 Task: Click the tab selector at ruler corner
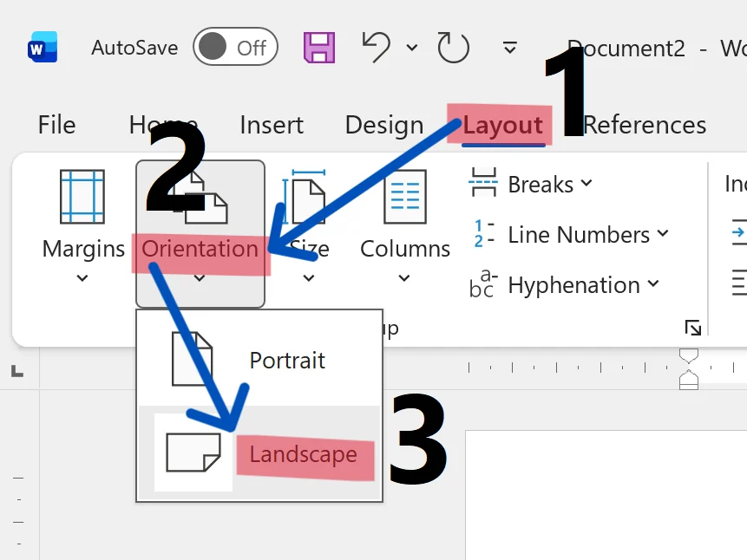pos(17,370)
